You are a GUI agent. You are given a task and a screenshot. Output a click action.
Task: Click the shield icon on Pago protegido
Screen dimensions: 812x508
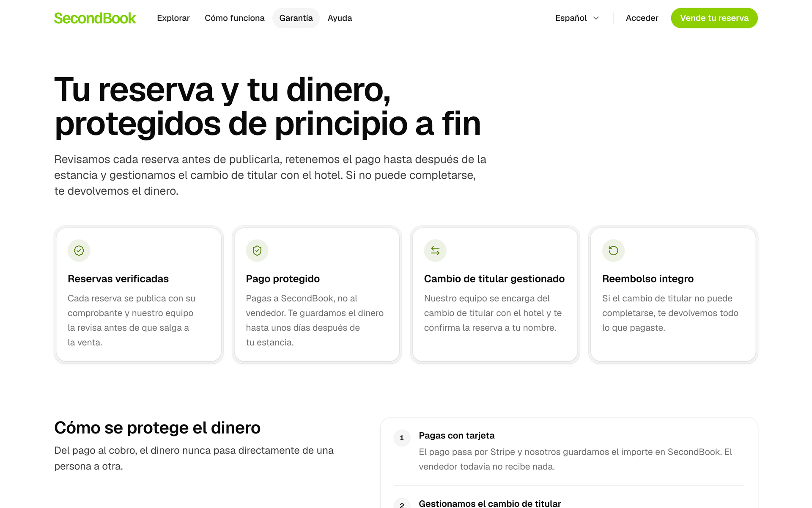tap(257, 251)
